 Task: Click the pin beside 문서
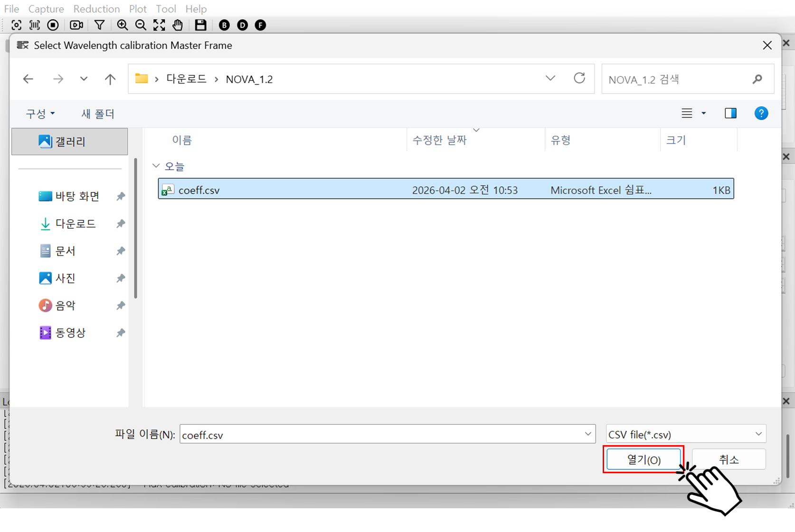coord(121,251)
